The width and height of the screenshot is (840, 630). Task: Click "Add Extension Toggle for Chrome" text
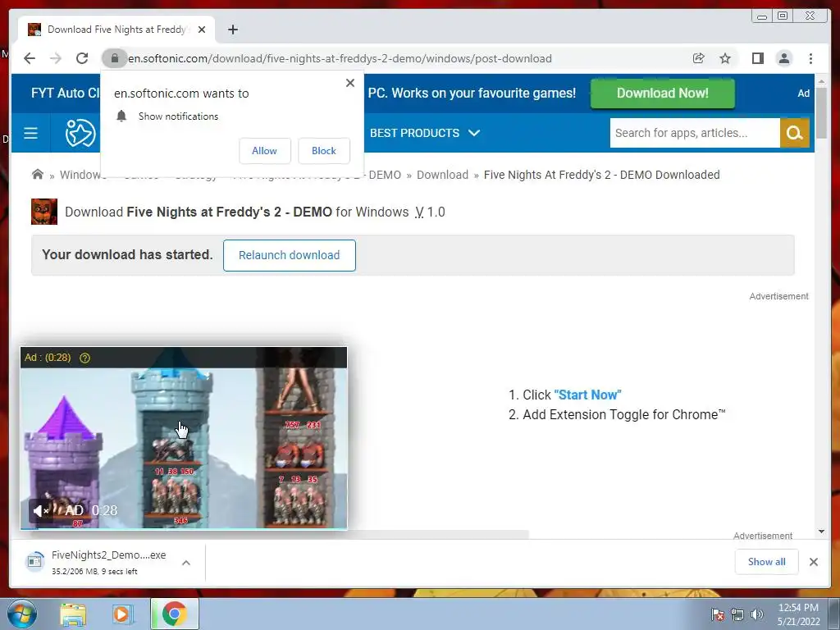pos(624,414)
